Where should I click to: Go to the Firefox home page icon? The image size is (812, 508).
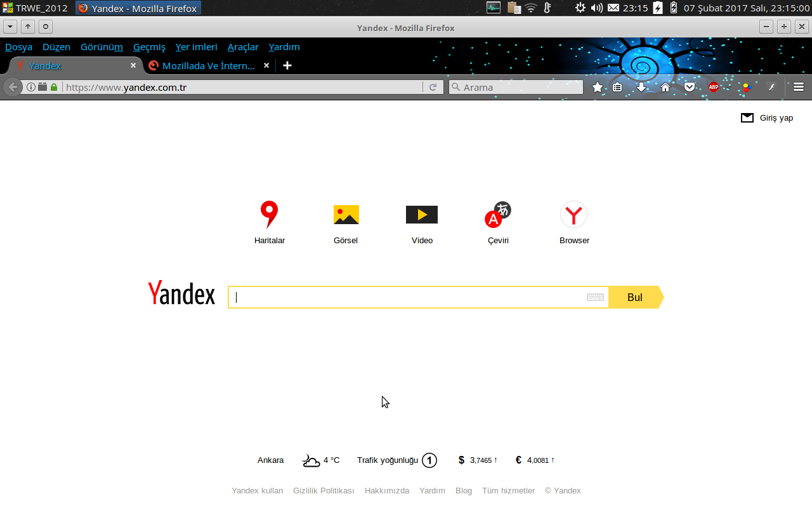tap(665, 87)
